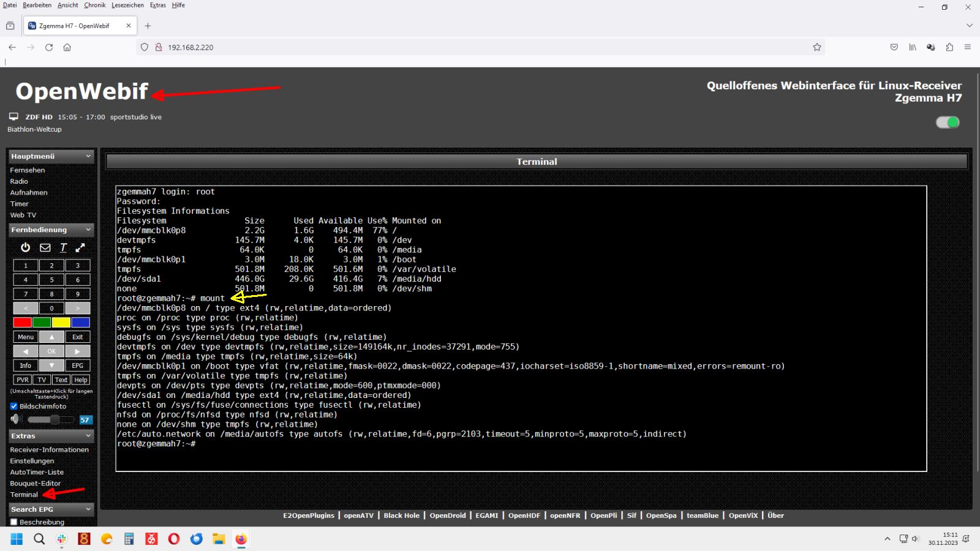Open browser library icon
The height and width of the screenshot is (551, 980).
coord(913,47)
